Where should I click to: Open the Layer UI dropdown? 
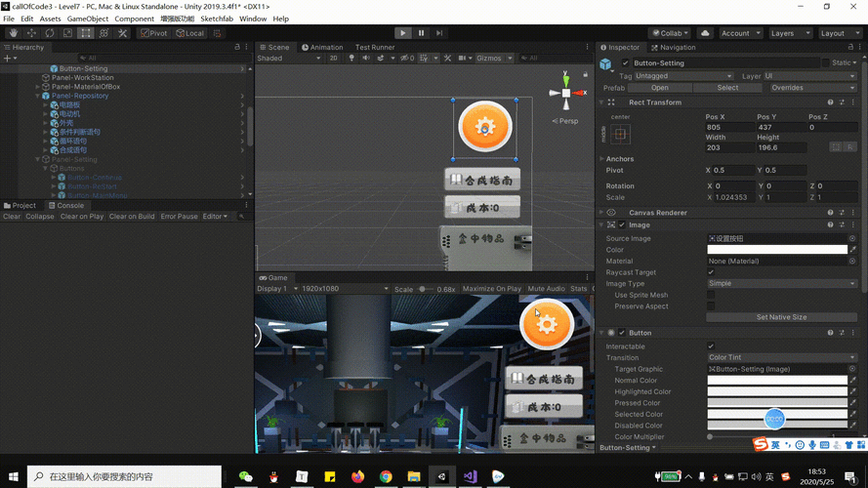[x=809, y=76]
